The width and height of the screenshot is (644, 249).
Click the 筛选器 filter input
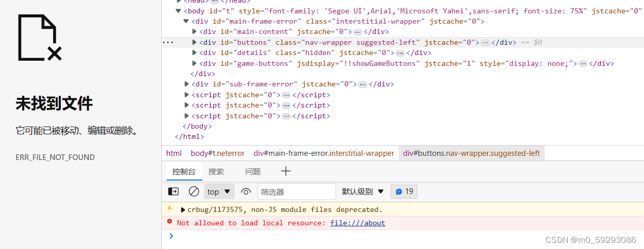coord(297,191)
